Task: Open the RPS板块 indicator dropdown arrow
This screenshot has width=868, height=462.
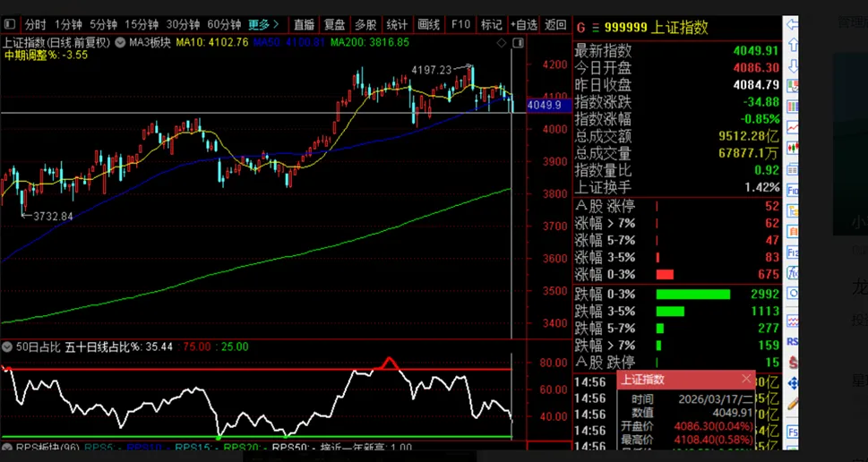Action: click(x=6, y=447)
